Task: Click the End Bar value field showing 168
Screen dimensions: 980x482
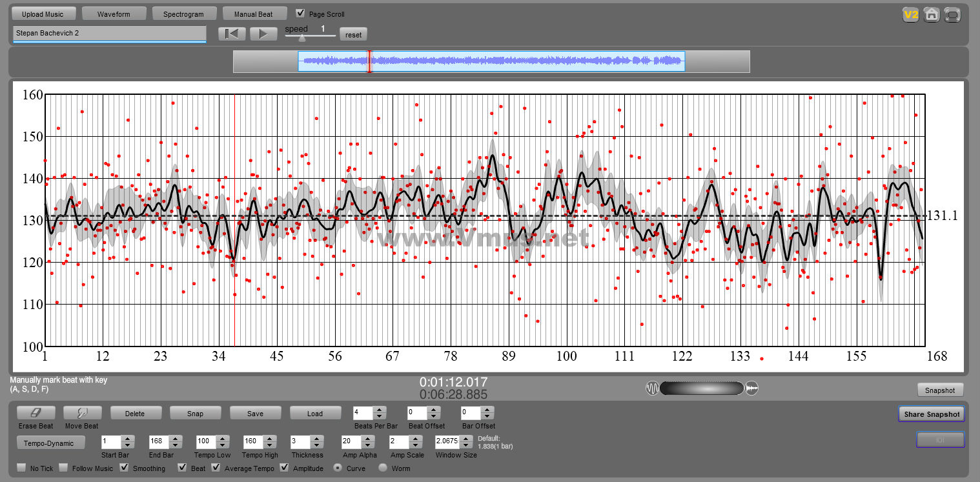Action: pyautogui.click(x=159, y=443)
